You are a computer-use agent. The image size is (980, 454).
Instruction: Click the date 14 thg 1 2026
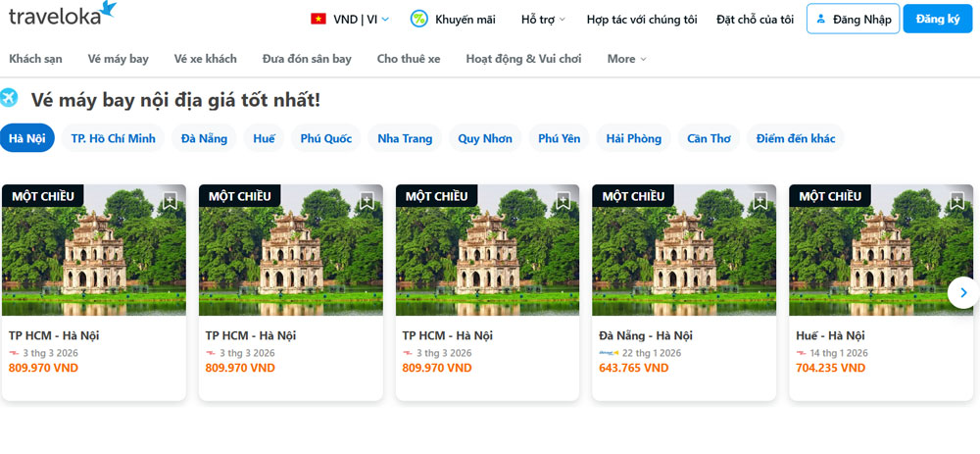[x=839, y=353]
